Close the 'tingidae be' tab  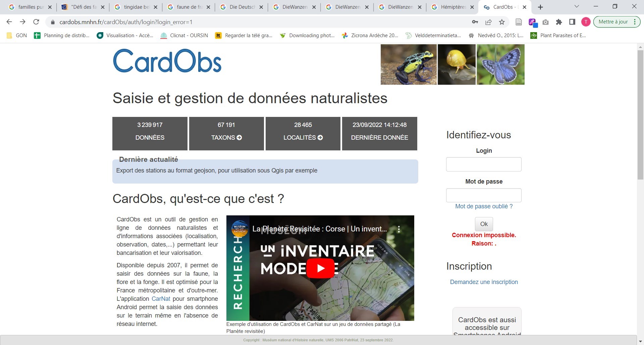click(156, 7)
